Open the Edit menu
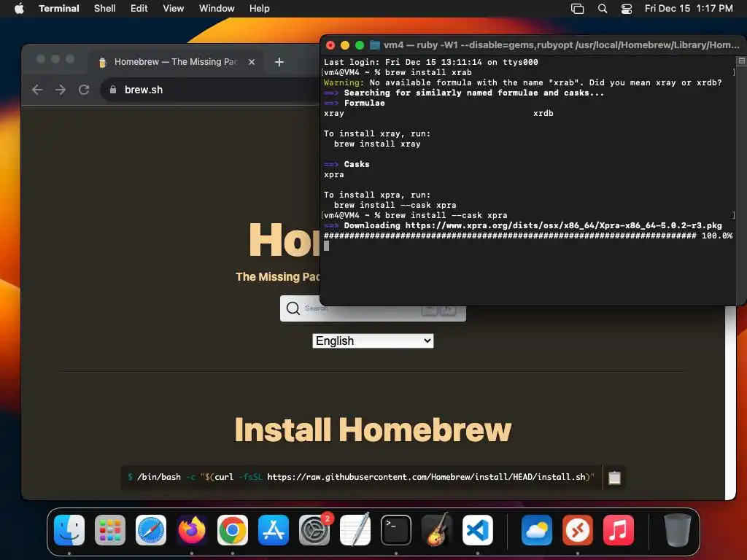 coord(139,8)
